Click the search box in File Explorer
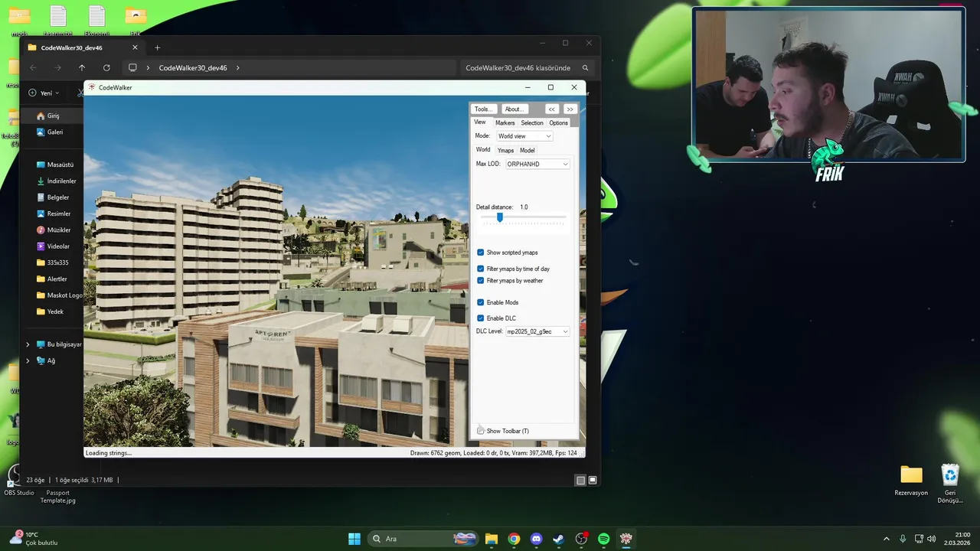Screen dimensions: 980x551 (x=528, y=67)
